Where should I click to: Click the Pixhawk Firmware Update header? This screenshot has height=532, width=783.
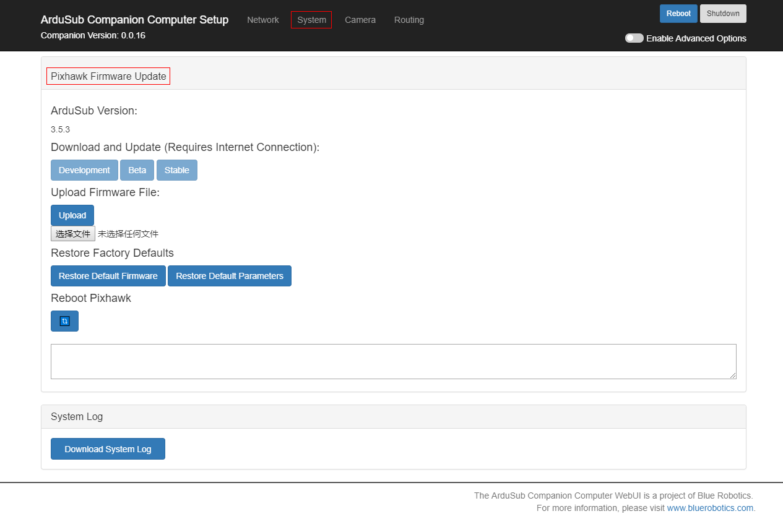[x=108, y=76]
